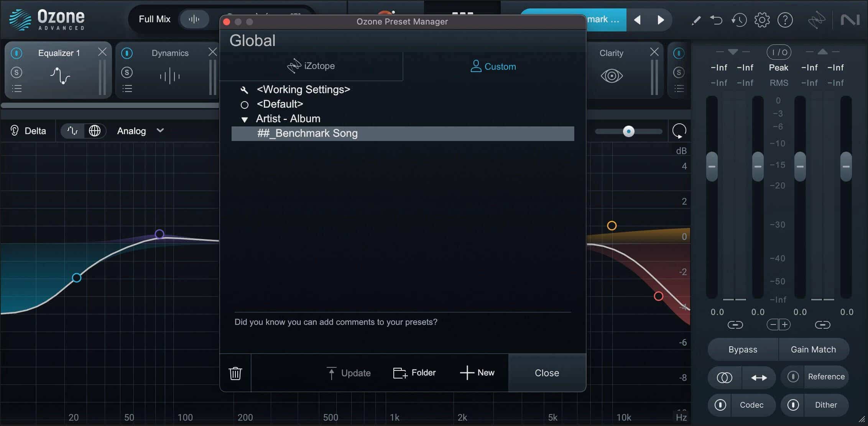Solo the Dynamics module with its S button
The width and height of the screenshot is (868, 426).
(127, 72)
